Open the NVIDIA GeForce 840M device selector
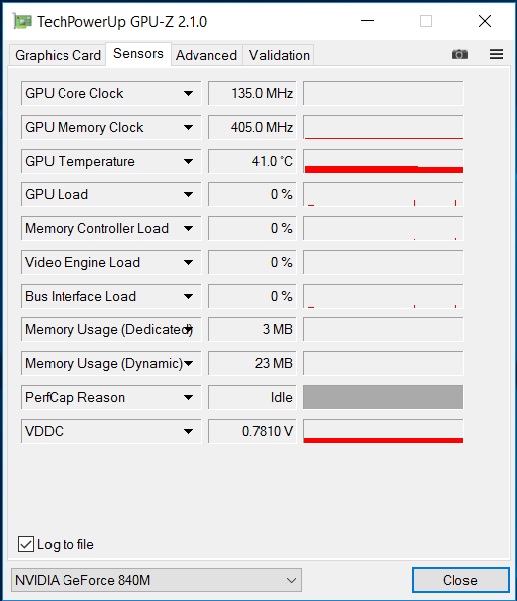Viewport: 517px width, 601px height. pos(156,580)
